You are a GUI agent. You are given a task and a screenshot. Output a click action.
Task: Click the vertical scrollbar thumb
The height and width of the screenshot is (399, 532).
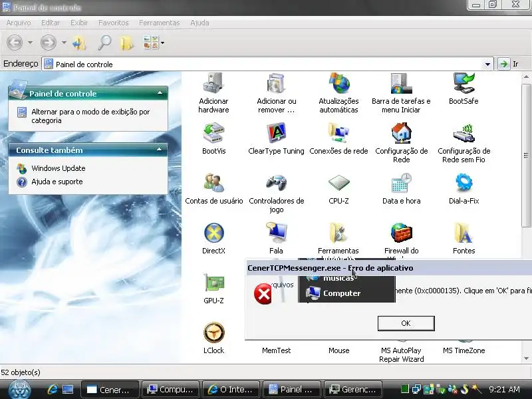(x=526, y=156)
